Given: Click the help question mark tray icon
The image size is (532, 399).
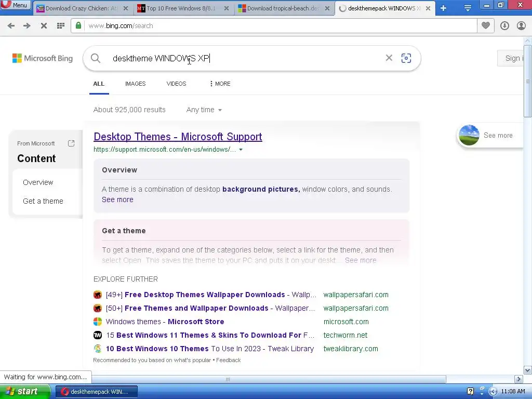Looking at the screenshot, I should click(x=470, y=392).
